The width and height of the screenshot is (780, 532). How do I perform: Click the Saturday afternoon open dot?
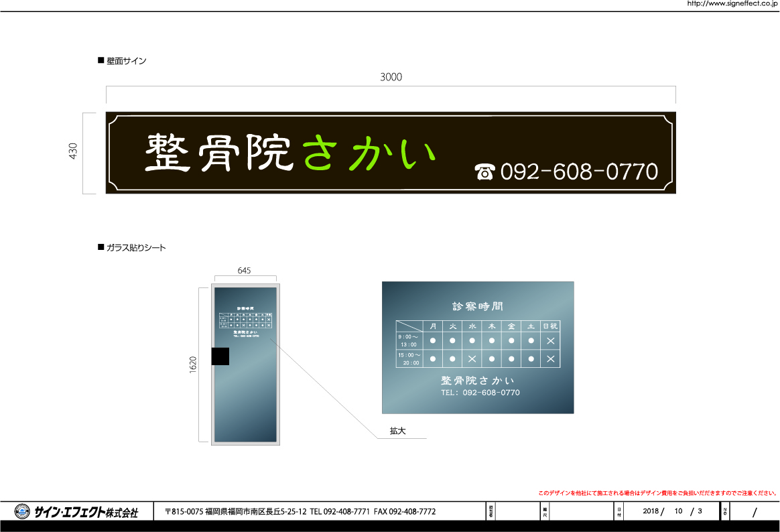coord(531,359)
